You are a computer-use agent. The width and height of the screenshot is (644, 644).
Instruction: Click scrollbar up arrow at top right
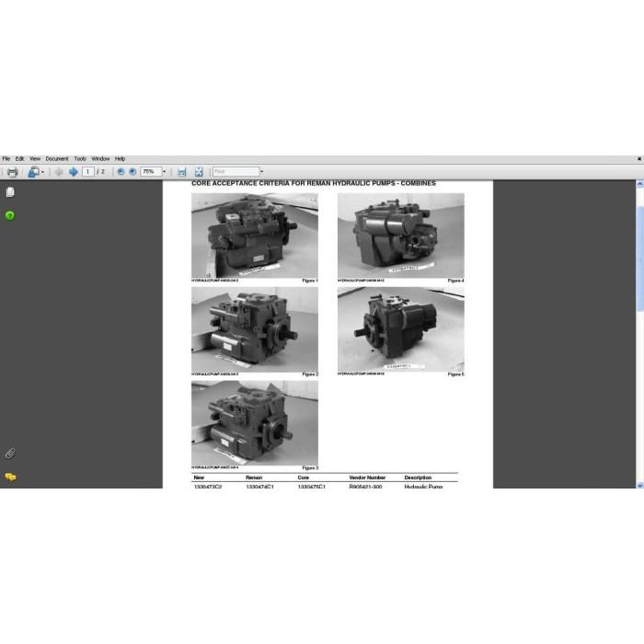pyautogui.click(x=640, y=184)
